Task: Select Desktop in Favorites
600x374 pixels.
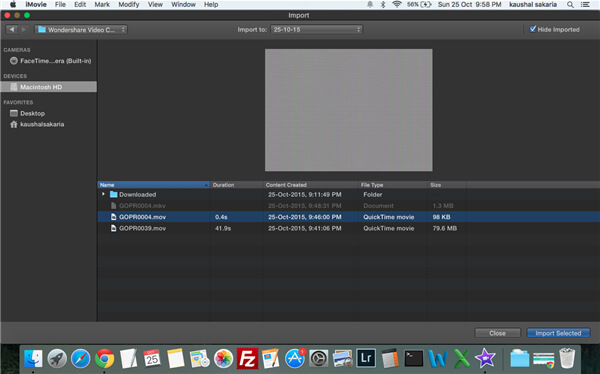Action: [28, 113]
